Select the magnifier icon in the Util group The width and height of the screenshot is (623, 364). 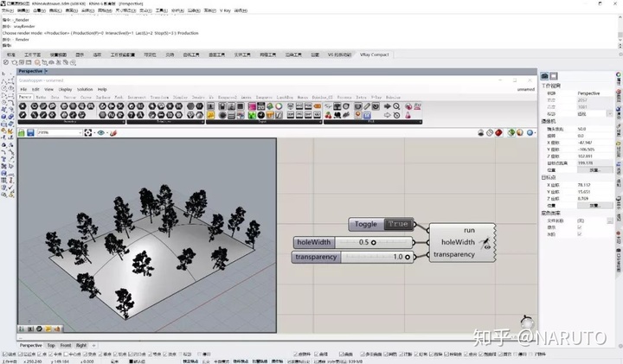396,106
